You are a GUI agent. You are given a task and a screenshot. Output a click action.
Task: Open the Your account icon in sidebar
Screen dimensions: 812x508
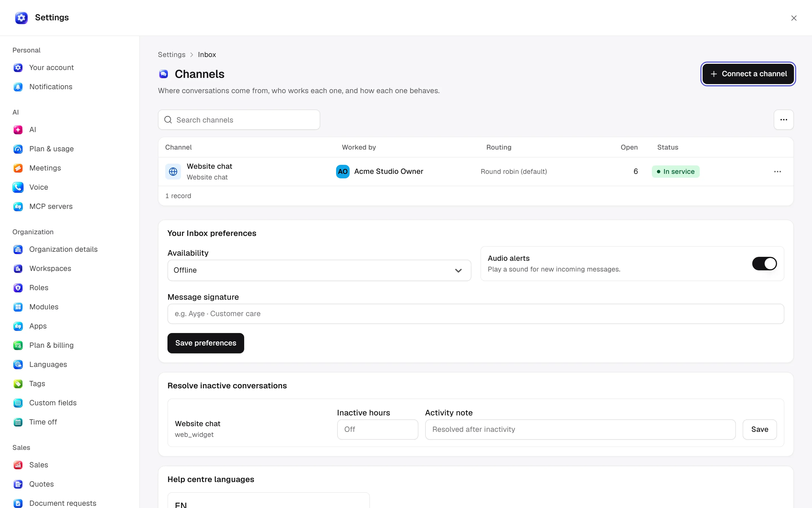click(18, 67)
